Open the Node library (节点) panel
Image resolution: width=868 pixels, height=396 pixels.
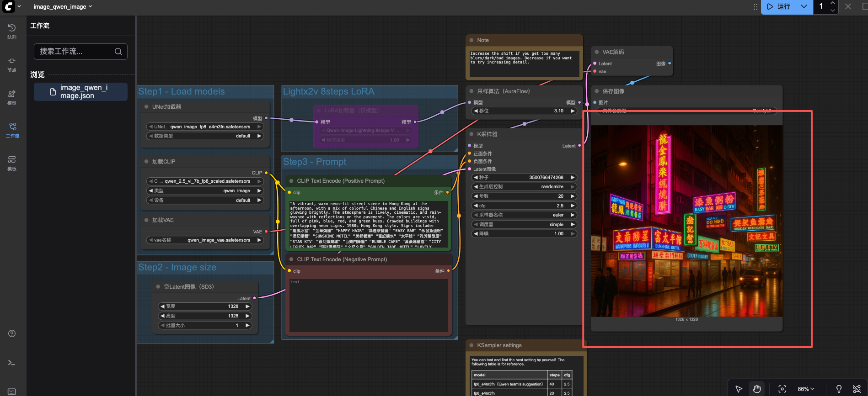pos(12,64)
